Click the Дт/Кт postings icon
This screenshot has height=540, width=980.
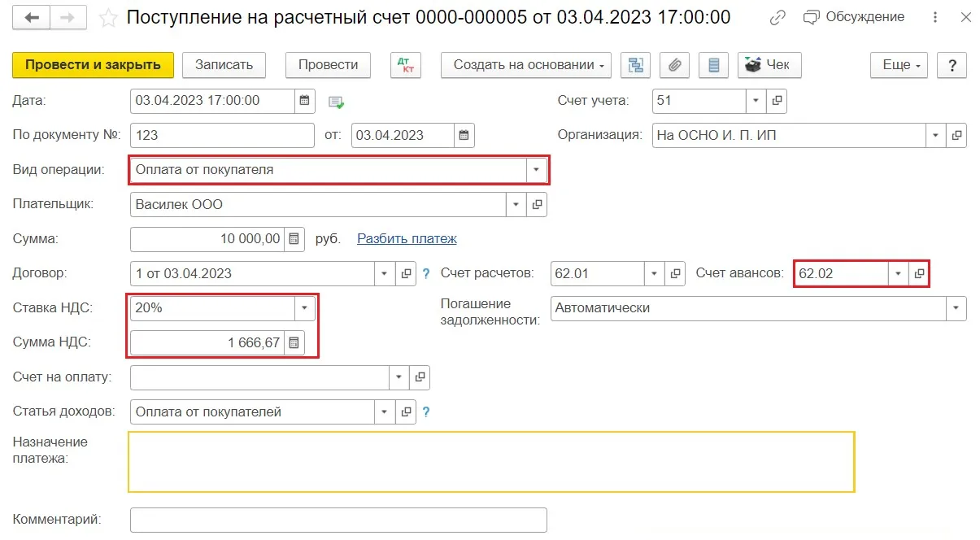click(x=406, y=65)
